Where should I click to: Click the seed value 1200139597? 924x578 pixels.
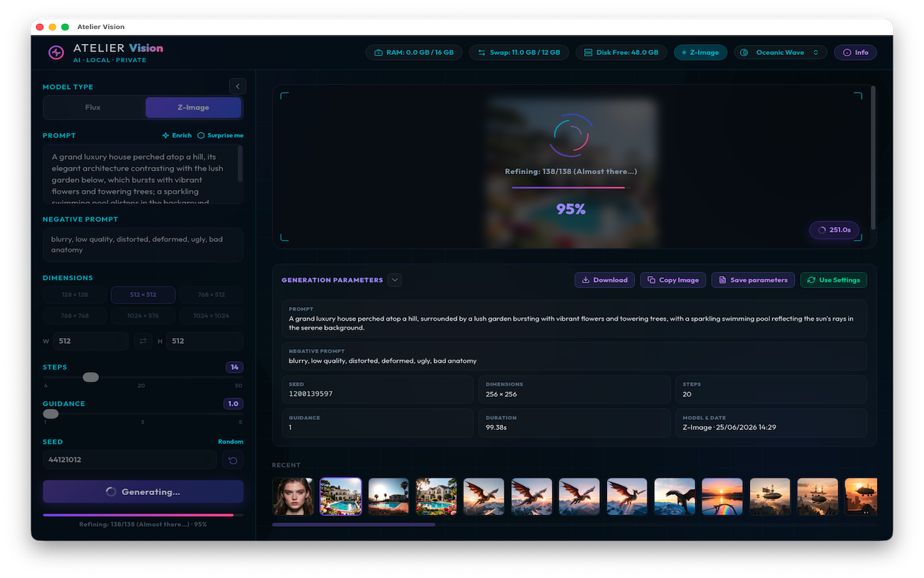310,394
